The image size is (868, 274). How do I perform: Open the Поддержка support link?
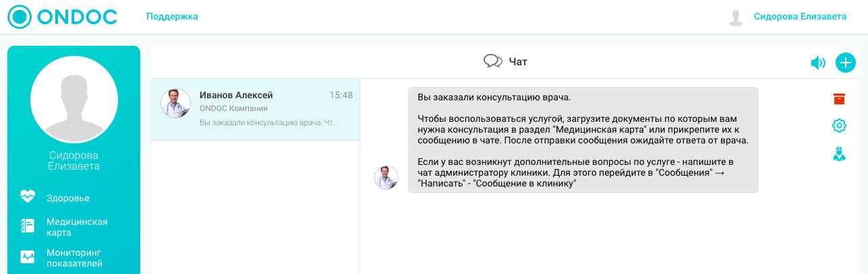coord(172,17)
